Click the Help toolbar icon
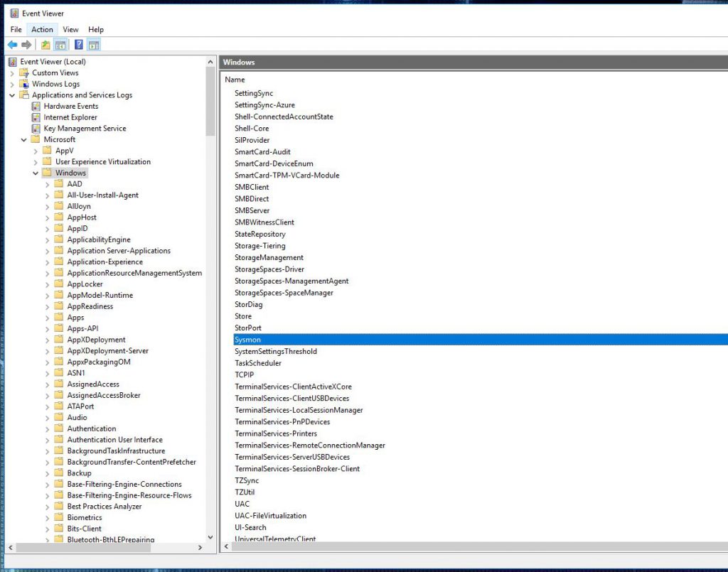Screen dimensions: 728x572 pos(78,44)
